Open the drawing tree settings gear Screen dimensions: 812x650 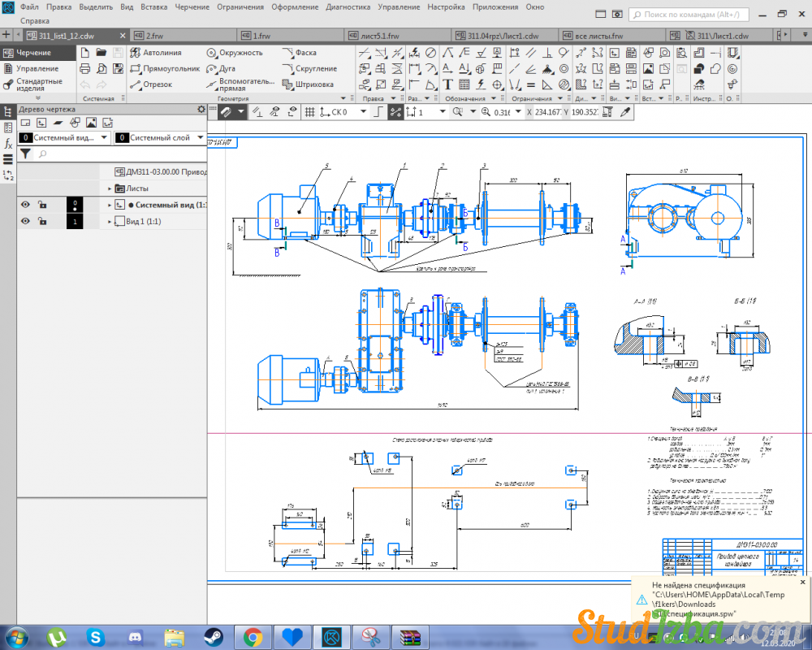tap(201, 109)
